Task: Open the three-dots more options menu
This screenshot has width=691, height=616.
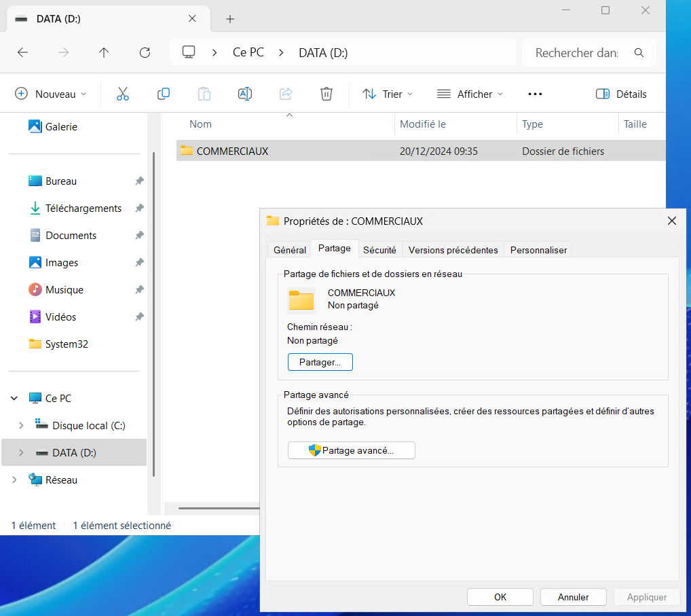Action: [x=535, y=94]
